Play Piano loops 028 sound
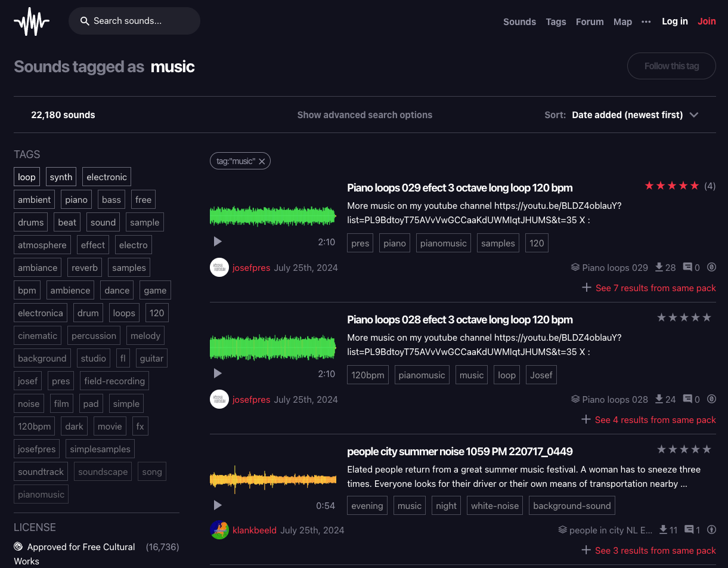Image resolution: width=728 pixels, height=568 pixels. [x=218, y=373]
